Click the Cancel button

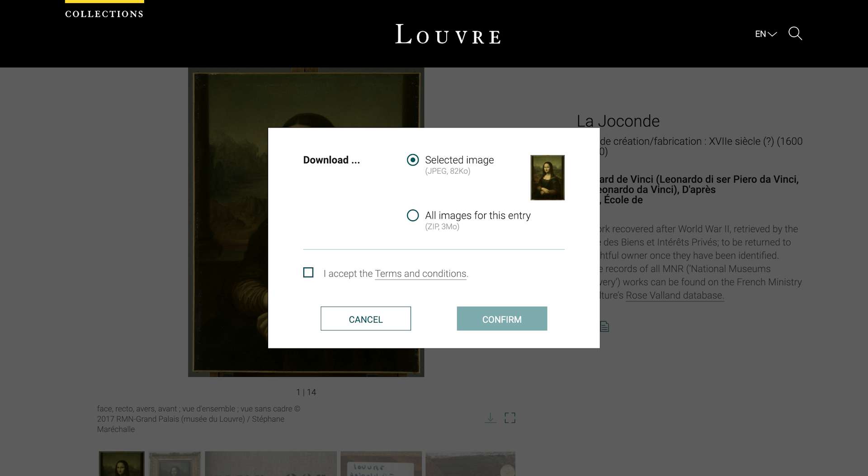(x=366, y=319)
